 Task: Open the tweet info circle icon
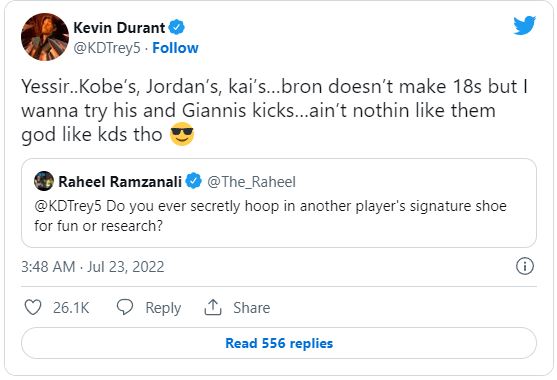click(525, 266)
